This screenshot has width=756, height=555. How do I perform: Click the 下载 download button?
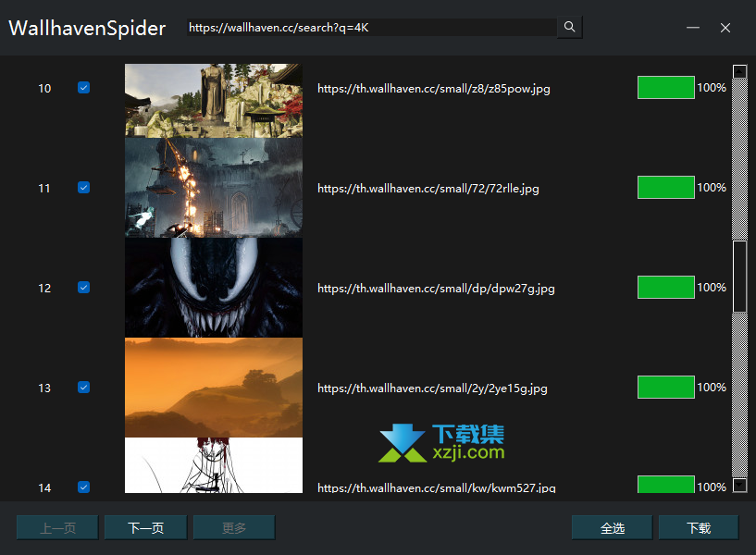(x=699, y=527)
